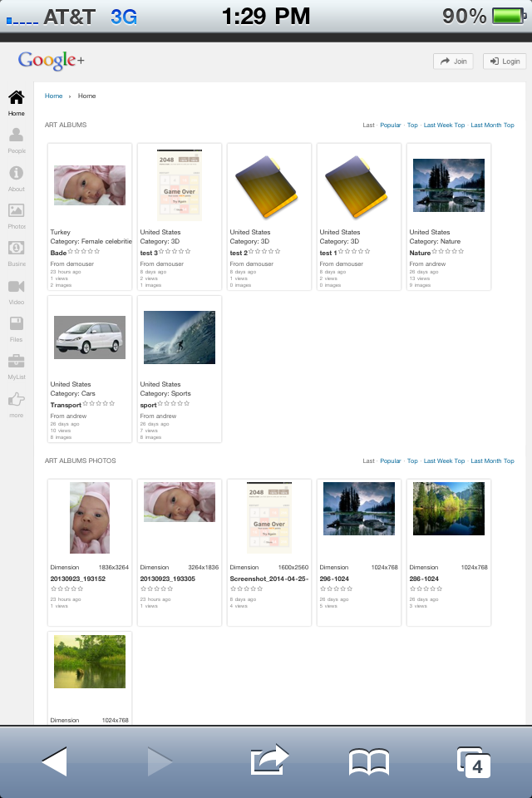Viewport: 532px width, 798px height.
Task: Open Safari tabs switcher showing 4
Action: 474,762
